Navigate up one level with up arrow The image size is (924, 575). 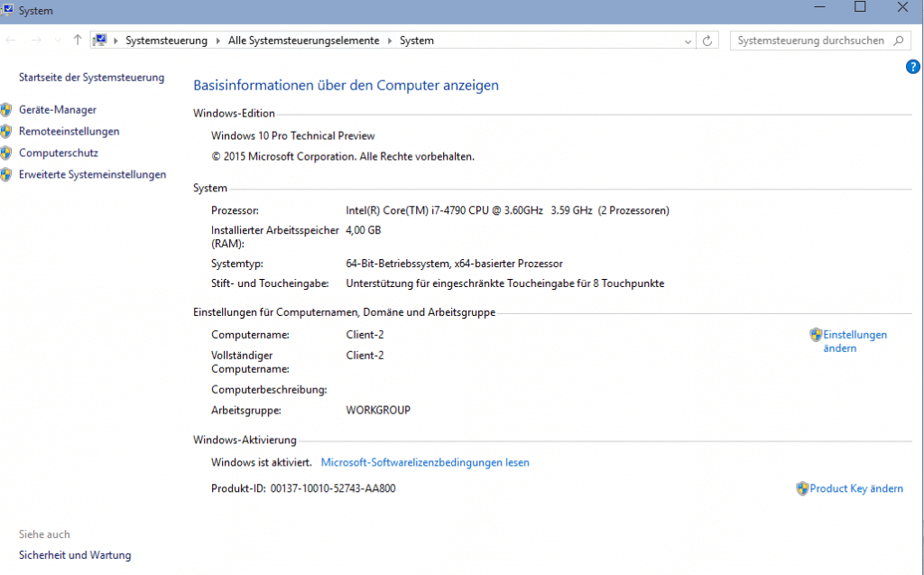click(x=78, y=41)
